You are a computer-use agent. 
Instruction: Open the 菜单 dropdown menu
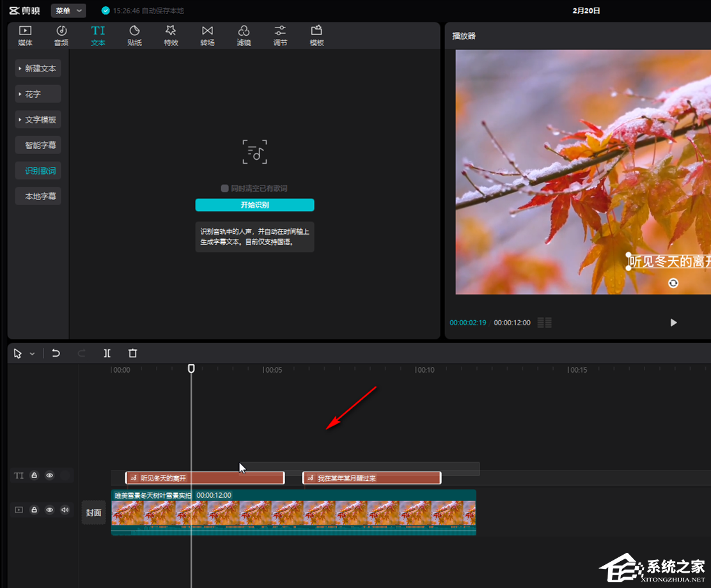(x=68, y=11)
